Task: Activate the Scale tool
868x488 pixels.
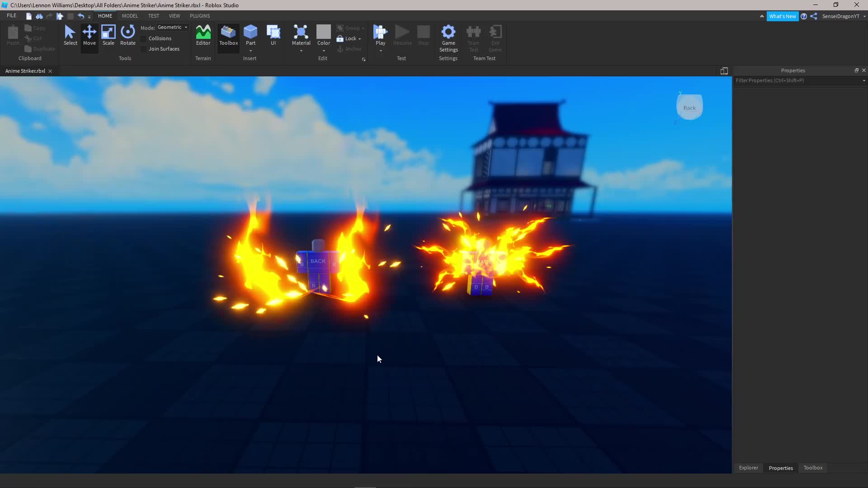Action: point(108,36)
